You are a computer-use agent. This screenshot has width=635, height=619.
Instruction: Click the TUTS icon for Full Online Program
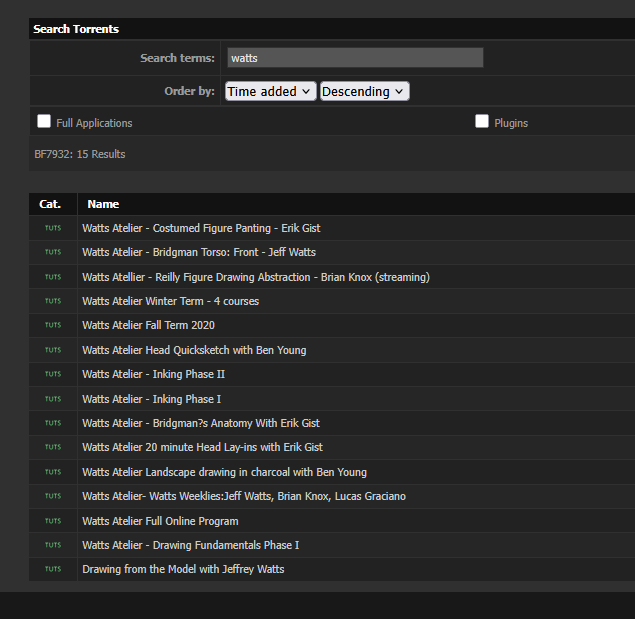(53, 521)
